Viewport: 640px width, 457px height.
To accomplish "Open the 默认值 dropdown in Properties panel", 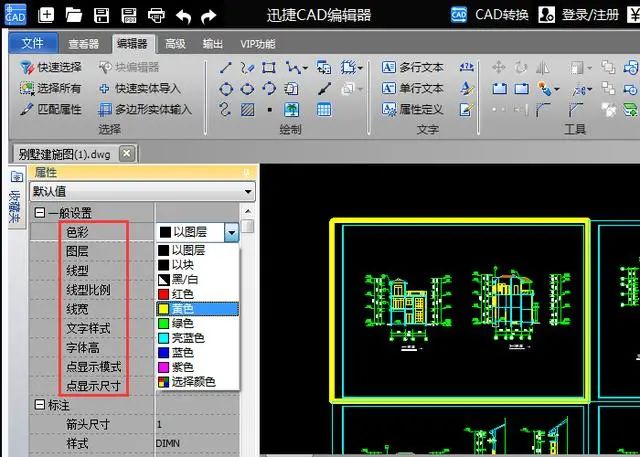I will (142, 191).
